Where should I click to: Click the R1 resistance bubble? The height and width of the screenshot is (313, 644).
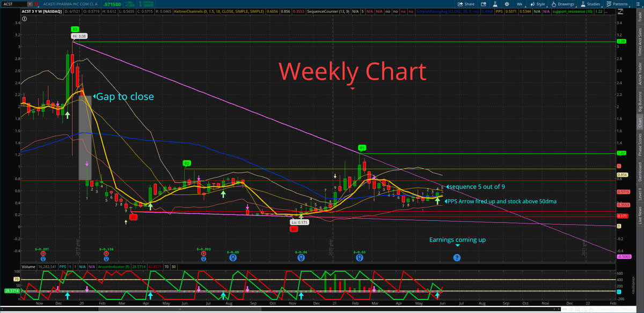(x=362, y=147)
